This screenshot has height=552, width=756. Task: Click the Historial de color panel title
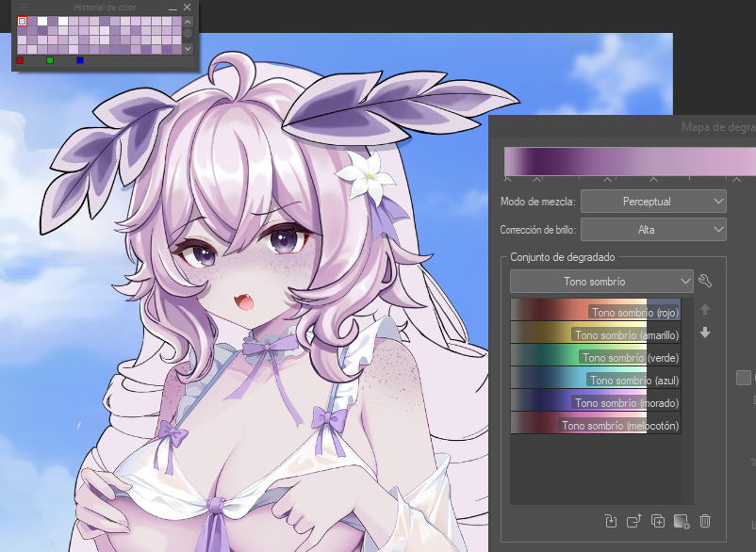(x=106, y=8)
